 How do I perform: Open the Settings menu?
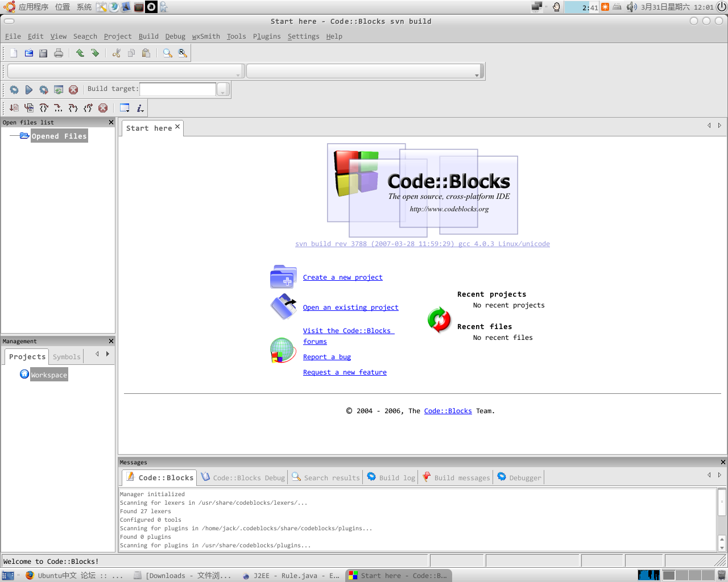click(303, 36)
